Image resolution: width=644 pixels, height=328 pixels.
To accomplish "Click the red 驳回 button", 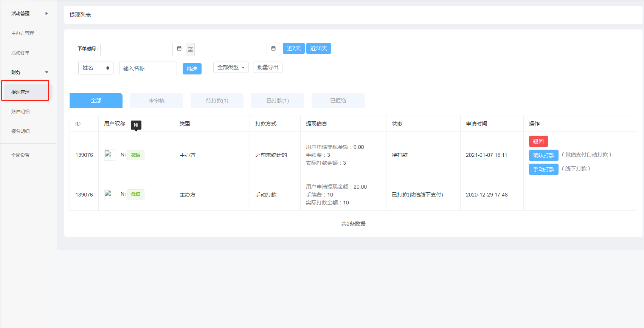I will pos(538,141).
